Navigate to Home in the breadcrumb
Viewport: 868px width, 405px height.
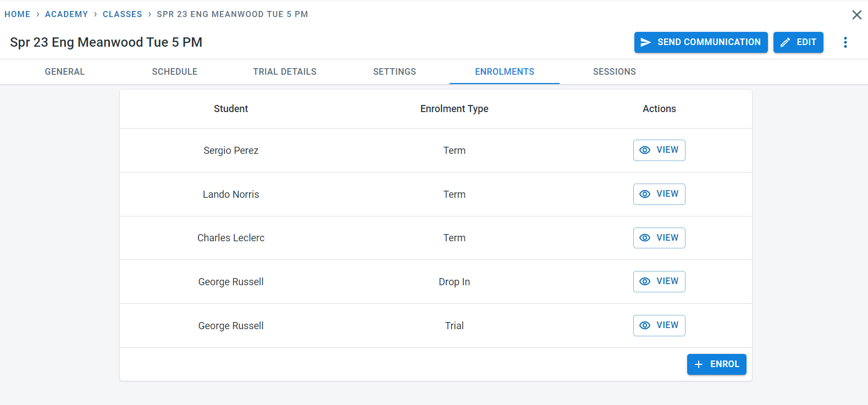pyautogui.click(x=18, y=14)
